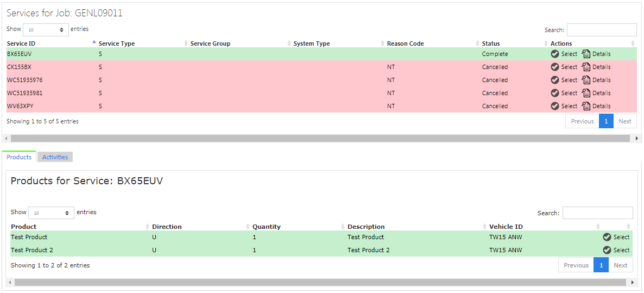Click the Service ID cell WC51935981
The image size is (644, 293).
coord(24,93)
